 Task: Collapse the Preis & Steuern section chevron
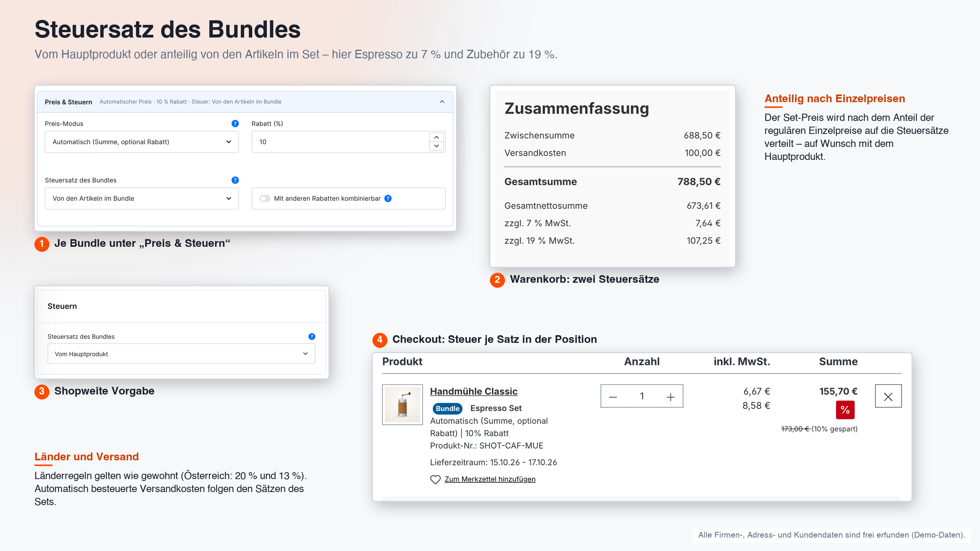pos(442,102)
